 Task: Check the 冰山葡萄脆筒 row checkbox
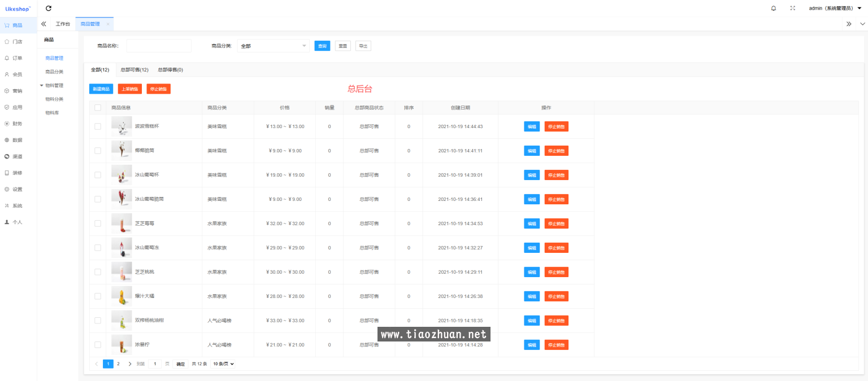point(98,199)
